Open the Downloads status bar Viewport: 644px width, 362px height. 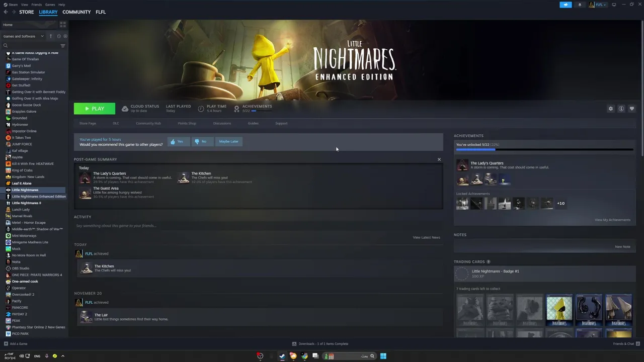point(320,344)
